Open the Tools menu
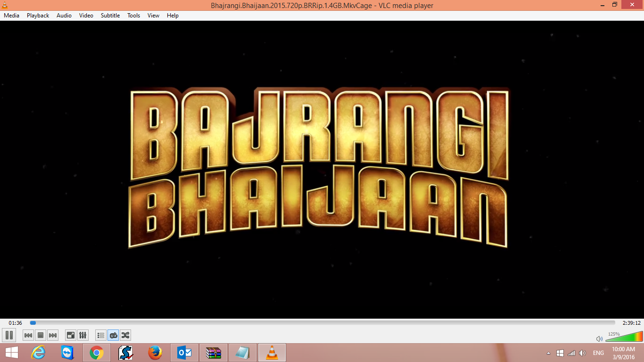The width and height of the screenshot is (644, 362). click(x=134, y=16)
